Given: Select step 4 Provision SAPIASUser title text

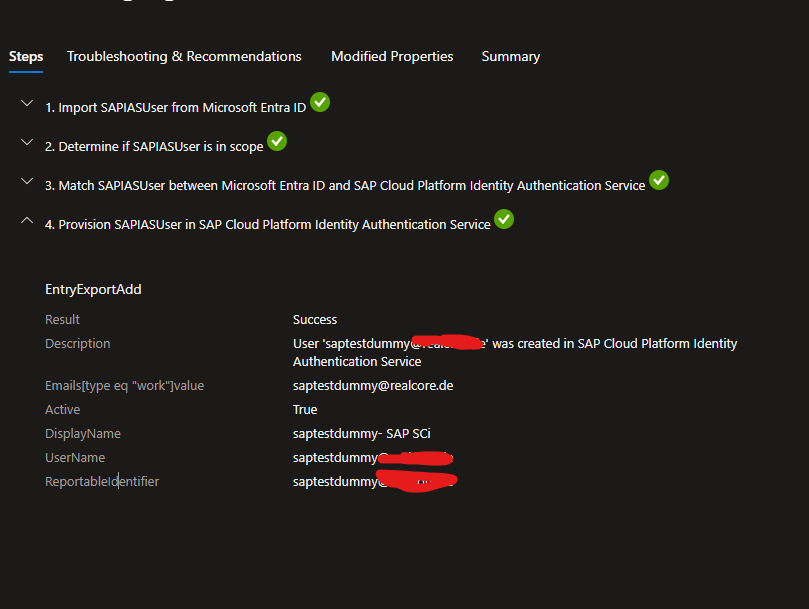Looking at the screenshot, I should click(267, 225).
